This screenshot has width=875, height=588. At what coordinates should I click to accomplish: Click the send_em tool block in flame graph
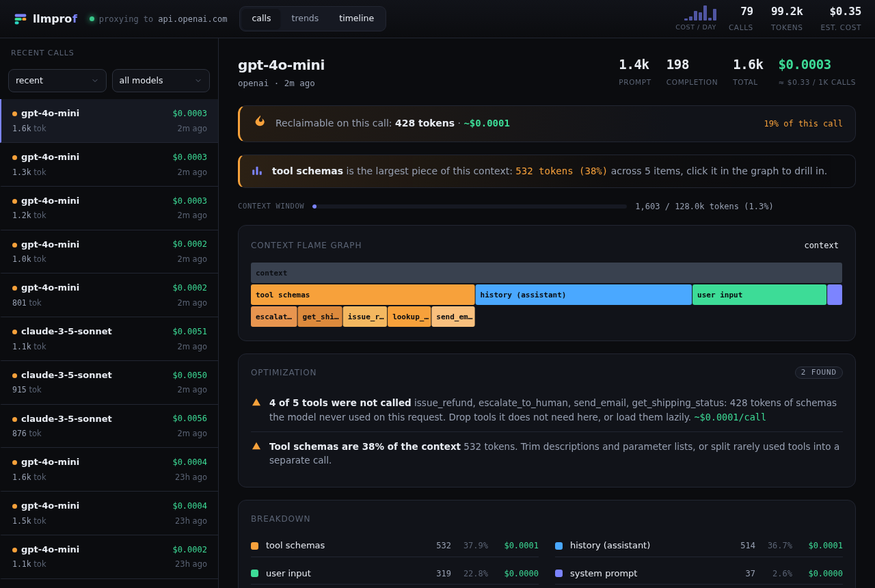pyautogui.click(x=453, y=317)
